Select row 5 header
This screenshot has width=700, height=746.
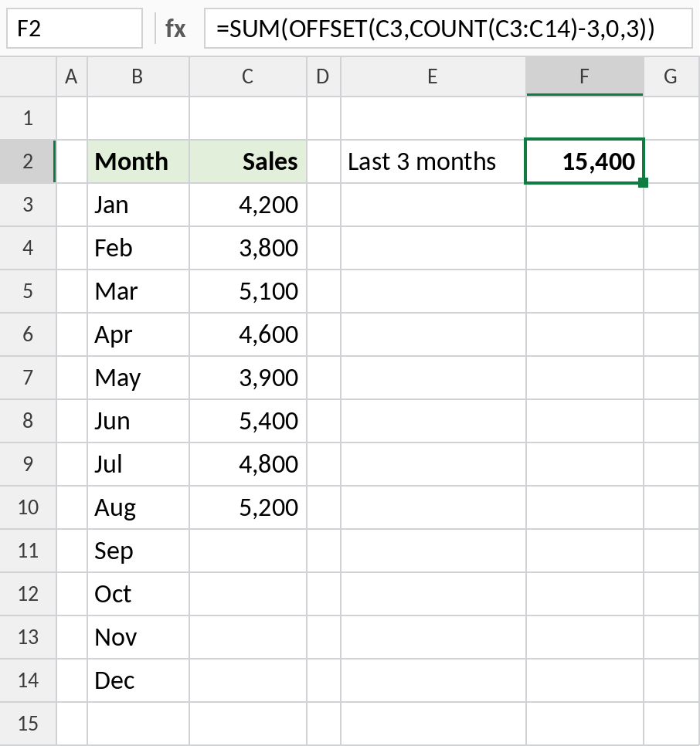click(x=28, y=291)
